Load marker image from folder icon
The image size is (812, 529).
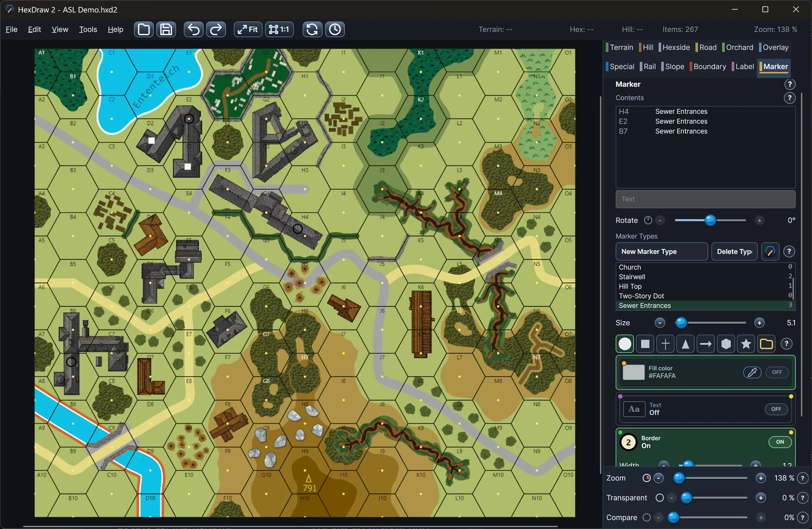[x=766, y=344]
